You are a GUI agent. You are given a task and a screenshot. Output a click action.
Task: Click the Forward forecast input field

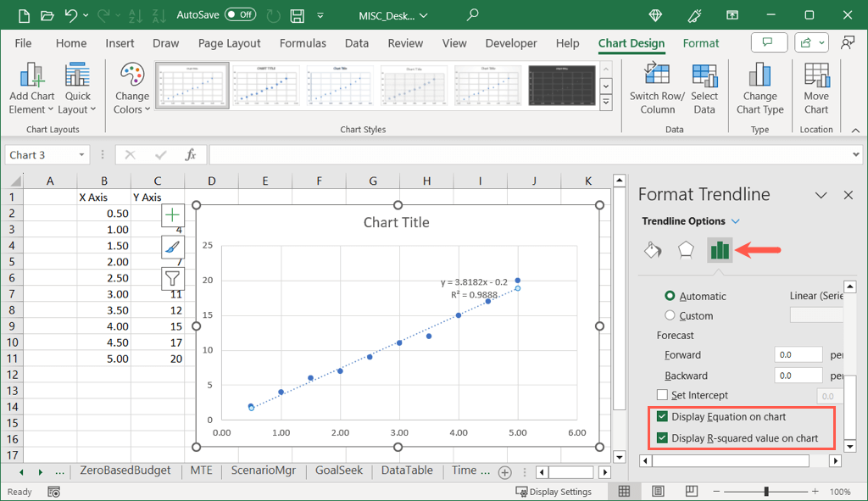pos(798,355)
